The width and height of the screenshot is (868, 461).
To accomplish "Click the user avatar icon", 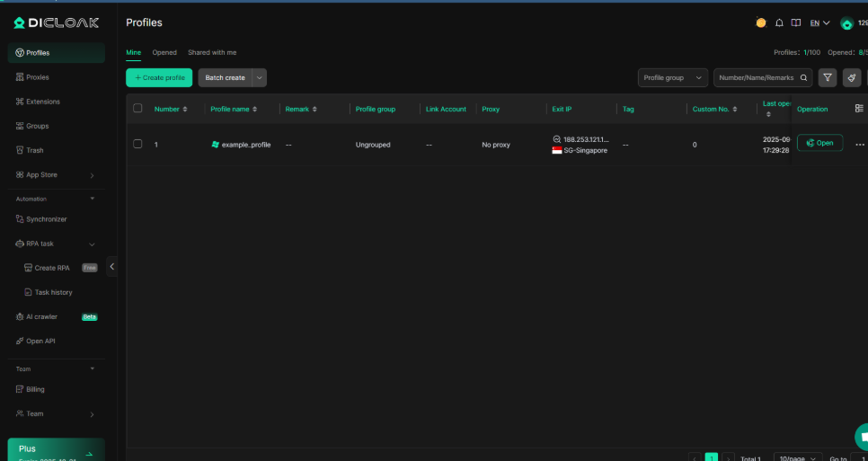I will click(846, 23).
